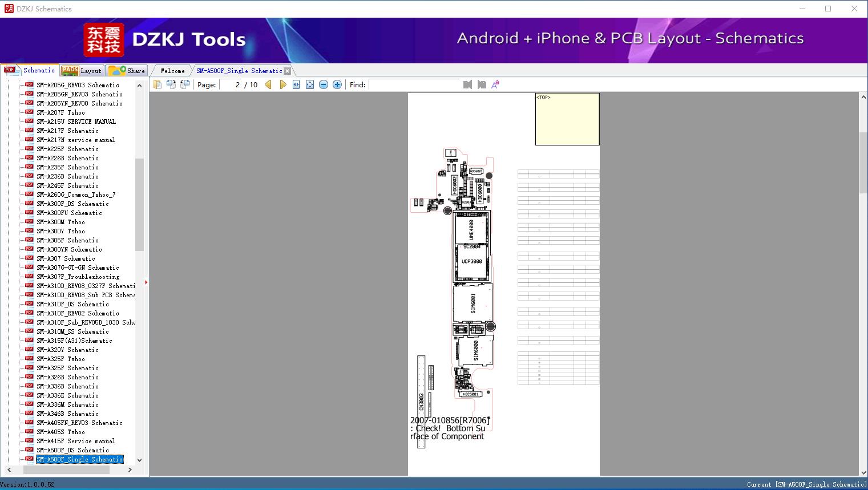Click the copy document icon in the viewer toolbar
868x490 pixels.
[157, 84]
